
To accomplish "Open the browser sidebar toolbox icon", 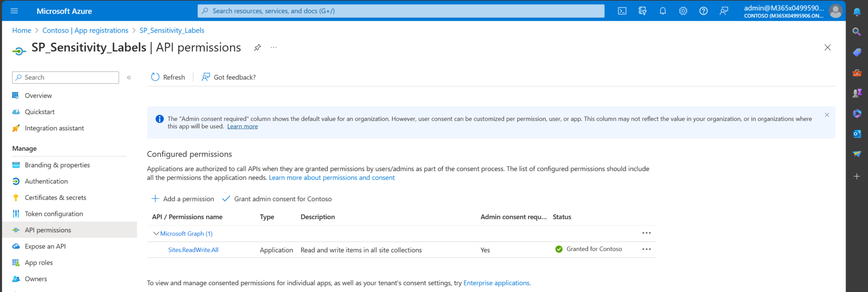I will (x=857, y=73).
